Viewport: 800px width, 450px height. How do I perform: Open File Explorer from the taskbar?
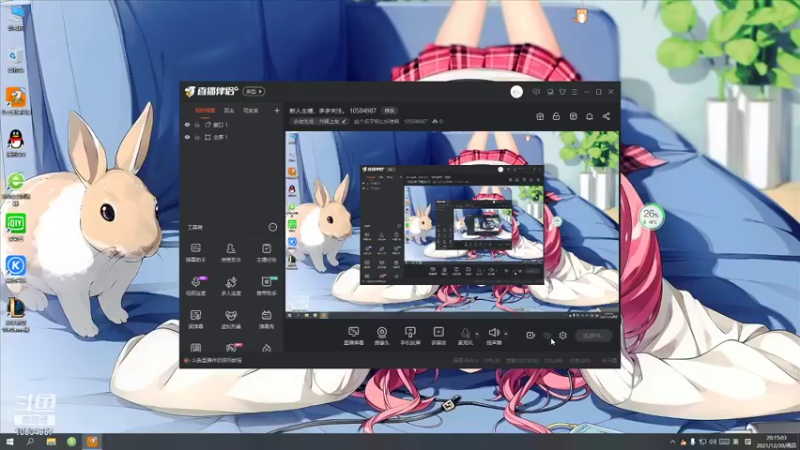(51, 442)
